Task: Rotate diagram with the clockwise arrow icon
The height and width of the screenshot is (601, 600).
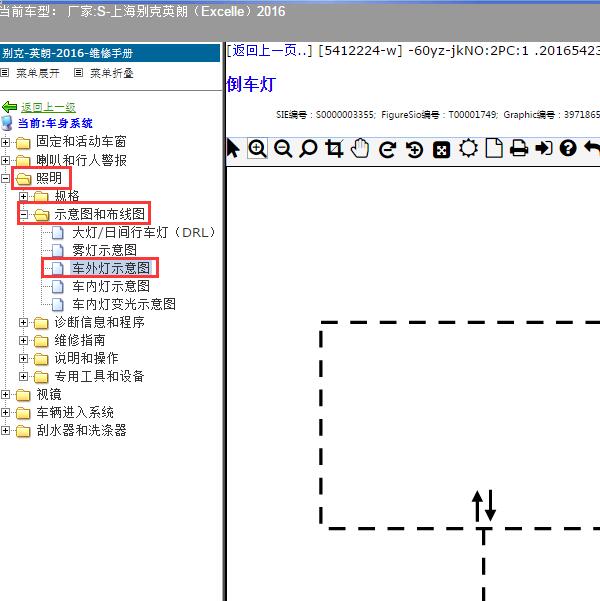Action: (x=387, y=149)
